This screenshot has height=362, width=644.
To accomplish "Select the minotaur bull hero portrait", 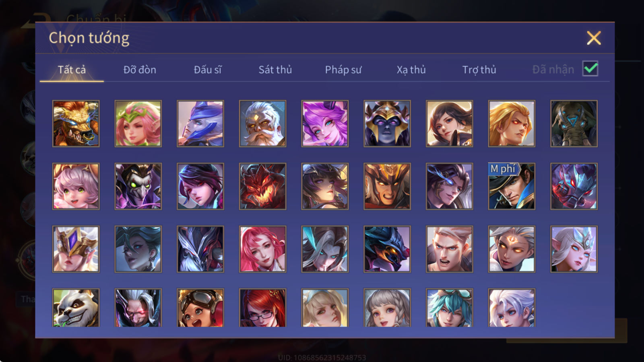I will click(x=76, y=123).
